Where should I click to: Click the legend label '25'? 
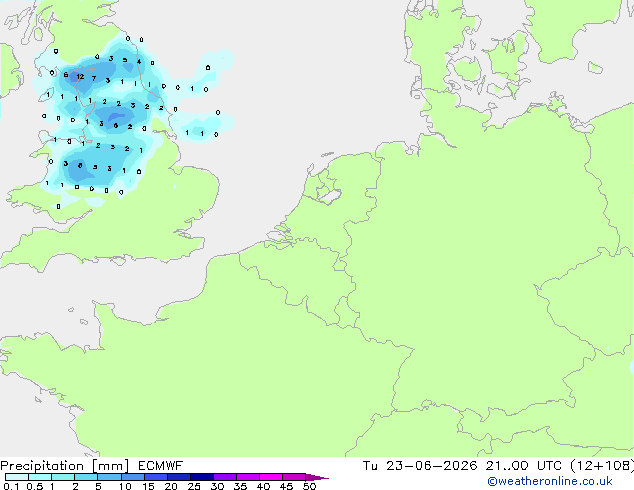click(x=194, y=486)
